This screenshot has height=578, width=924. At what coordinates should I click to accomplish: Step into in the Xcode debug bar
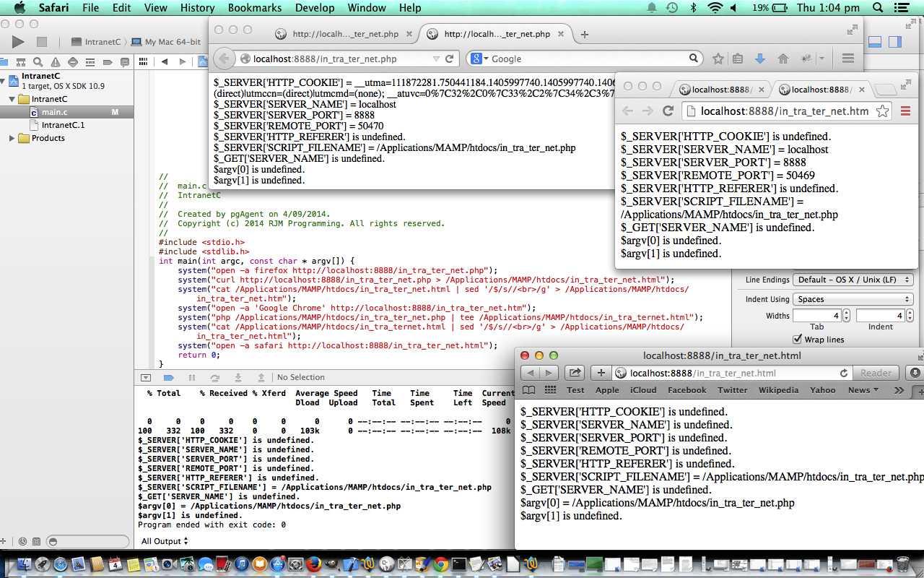click(237, 377)
